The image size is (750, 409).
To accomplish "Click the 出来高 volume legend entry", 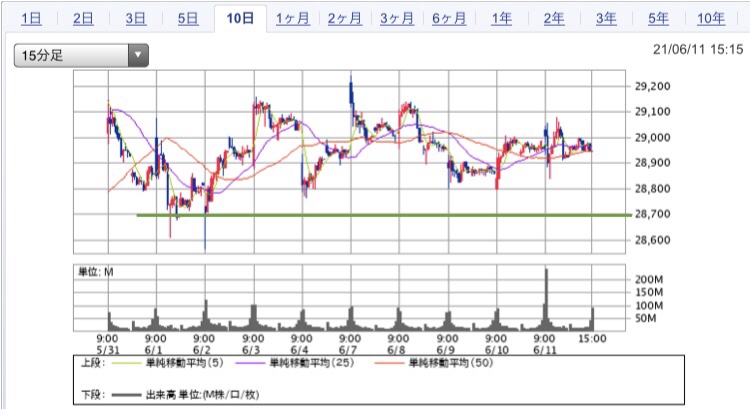I will coord(202,395).
